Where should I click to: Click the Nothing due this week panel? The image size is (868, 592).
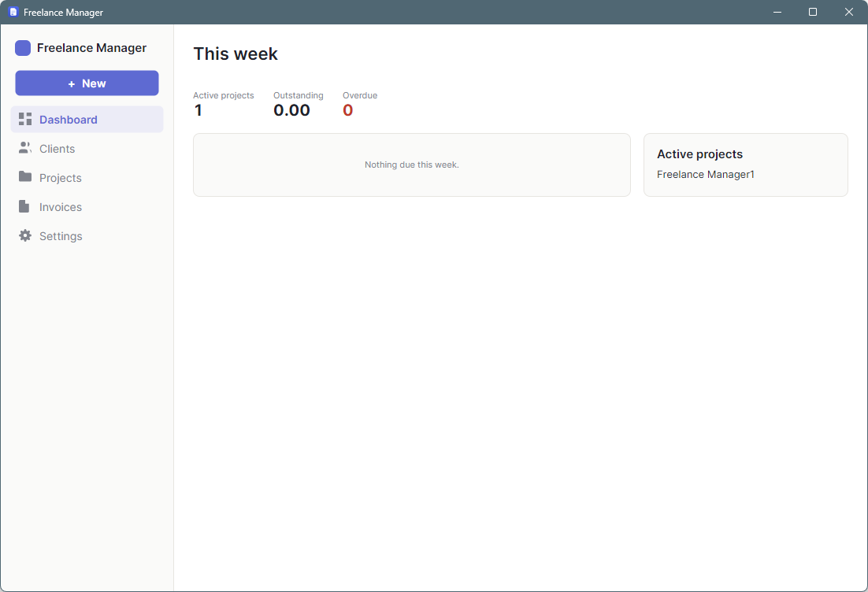coord(411,165)
